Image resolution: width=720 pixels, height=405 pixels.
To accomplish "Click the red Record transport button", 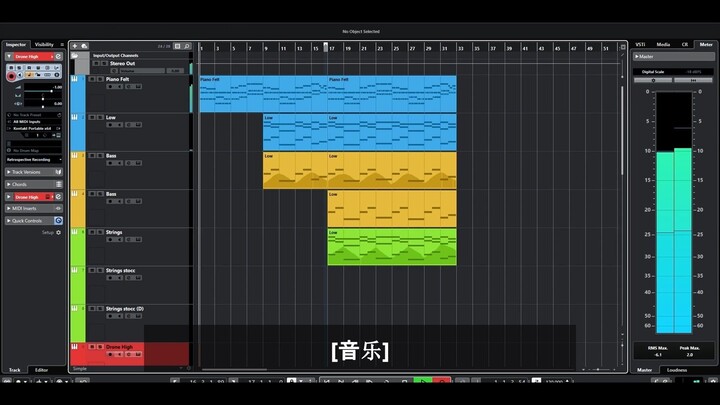I will pyautogui.click(x=441, y=381).
